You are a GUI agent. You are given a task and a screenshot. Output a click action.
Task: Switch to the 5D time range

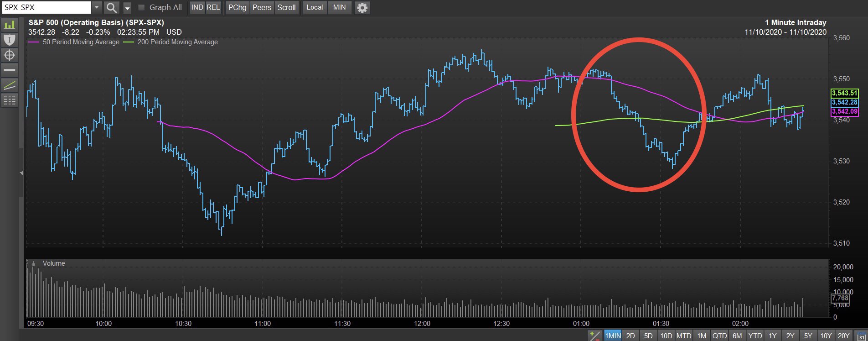[648, 336]
